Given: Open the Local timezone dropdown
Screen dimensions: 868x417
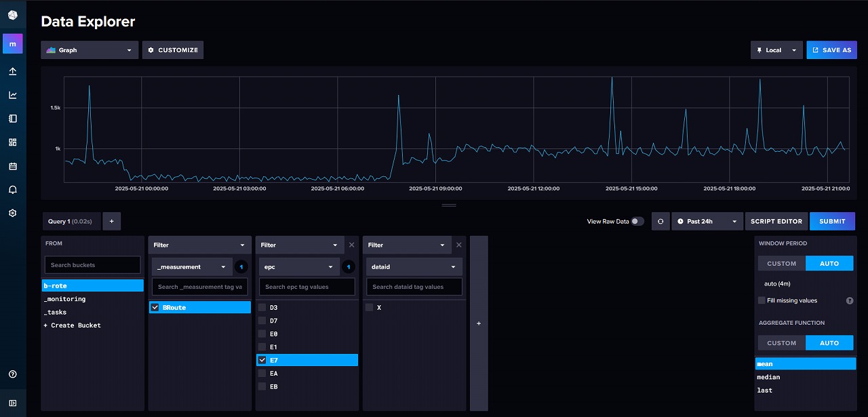Looking at the screenshot, I should click(776, 50).
